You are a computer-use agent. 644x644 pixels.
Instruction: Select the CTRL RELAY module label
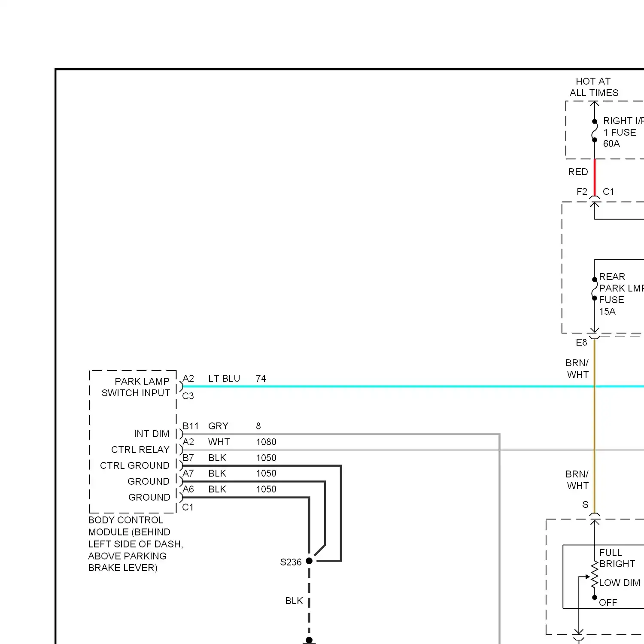tap(140, 450)
